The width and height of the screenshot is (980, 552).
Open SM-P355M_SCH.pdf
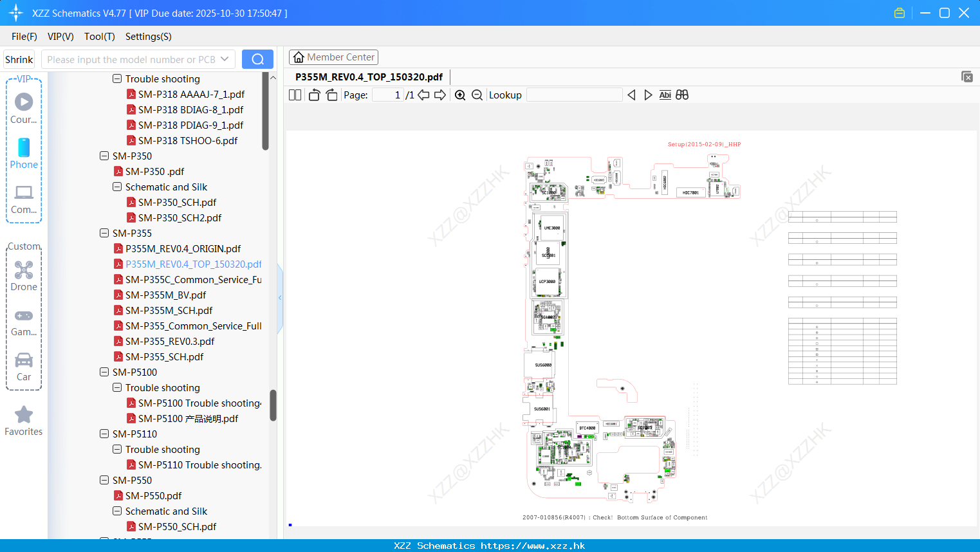[169, 310]
